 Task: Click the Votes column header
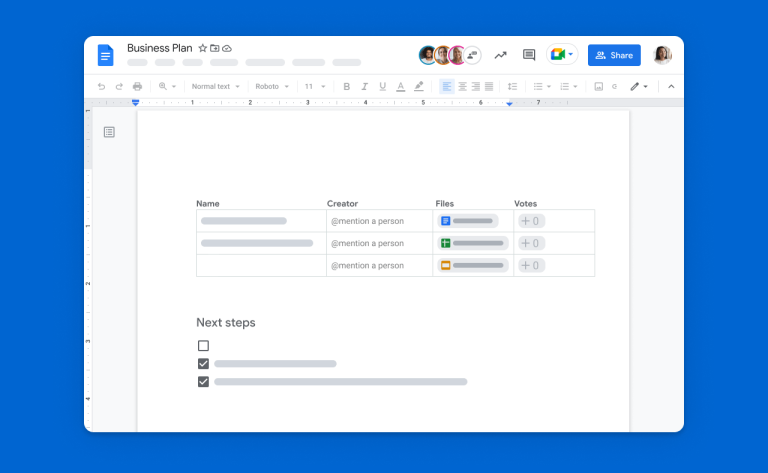[x=526, y=204]
